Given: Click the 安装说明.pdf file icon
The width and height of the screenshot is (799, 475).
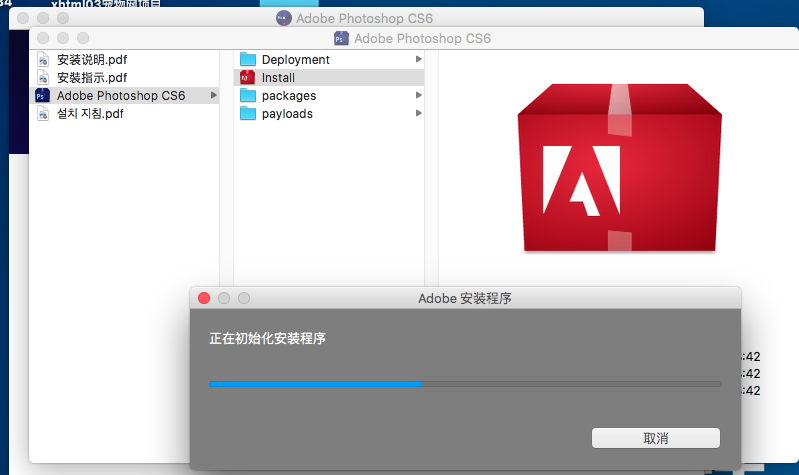Looking at the screenshot, I should click(x=43, y=60).
